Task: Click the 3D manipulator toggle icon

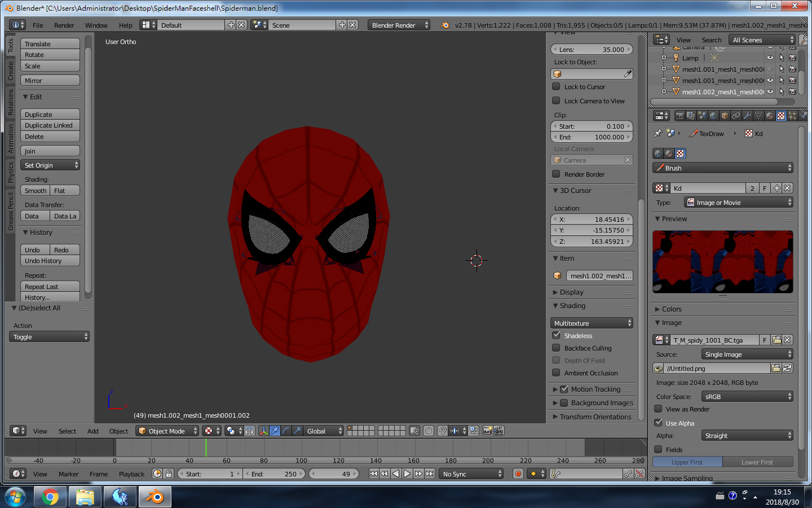Action: coord(263,431)
